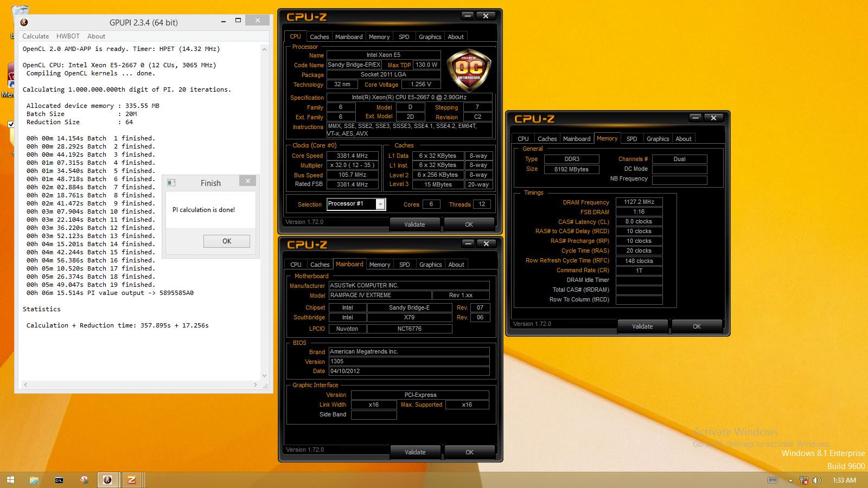Viewport: 868px width, 488px height.
Task: Switch Memory window to CPU tab
Action: pyautogui.click(x=523, y=139)
